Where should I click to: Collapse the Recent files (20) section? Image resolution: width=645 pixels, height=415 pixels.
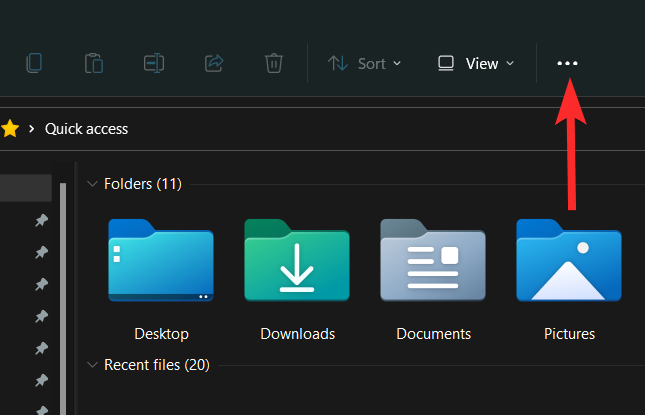tap(93, 365)
